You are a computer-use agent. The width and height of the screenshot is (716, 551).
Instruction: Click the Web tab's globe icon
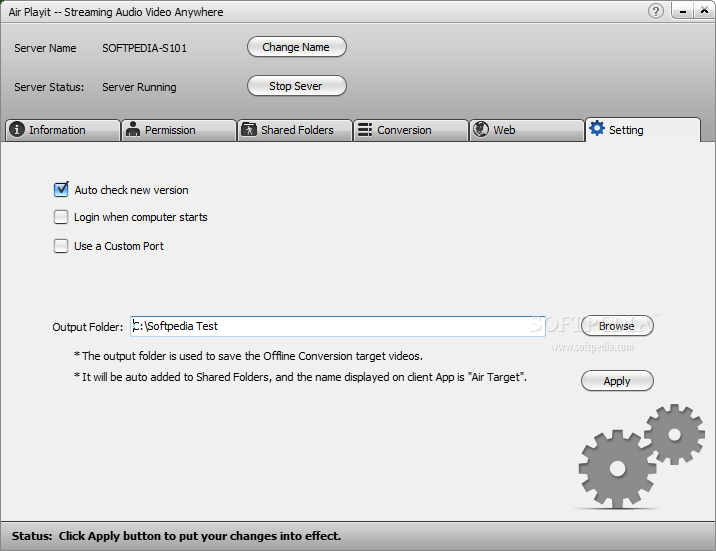pyautogui.click(x=481, y=129)
